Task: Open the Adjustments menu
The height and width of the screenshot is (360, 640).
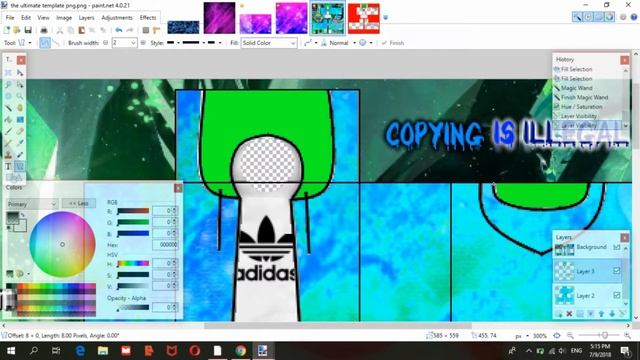Action: [x=117, y=18]
